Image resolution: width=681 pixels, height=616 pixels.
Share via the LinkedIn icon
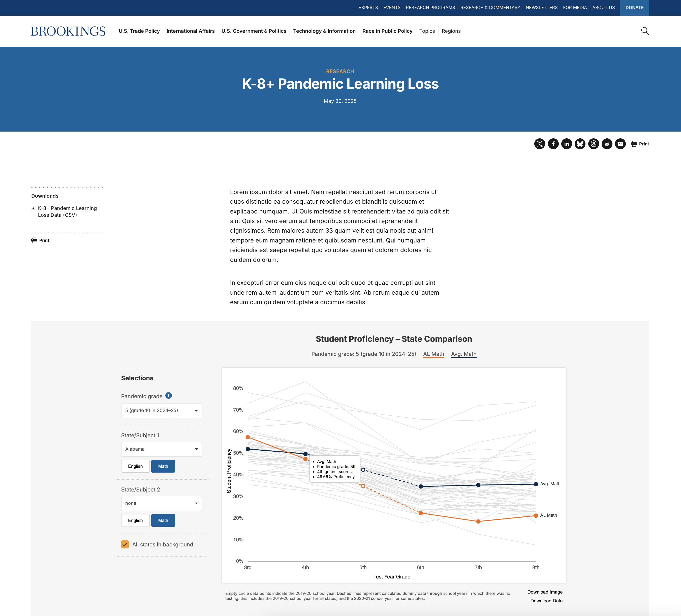[x=567, y=144]
